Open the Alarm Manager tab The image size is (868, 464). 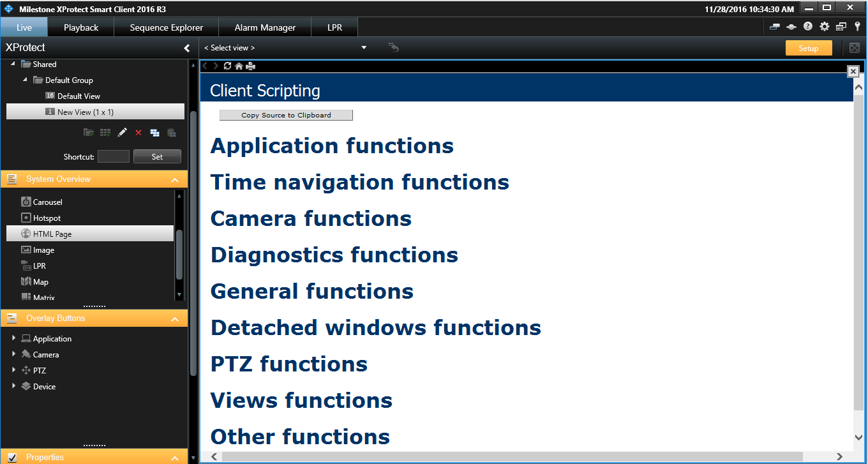pos(264,27)
